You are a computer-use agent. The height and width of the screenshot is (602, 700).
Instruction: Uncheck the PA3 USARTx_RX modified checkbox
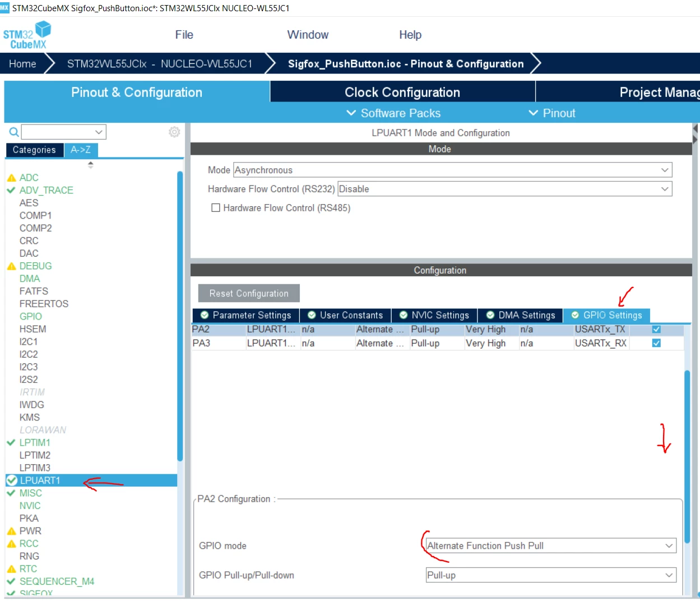[656, 343]
